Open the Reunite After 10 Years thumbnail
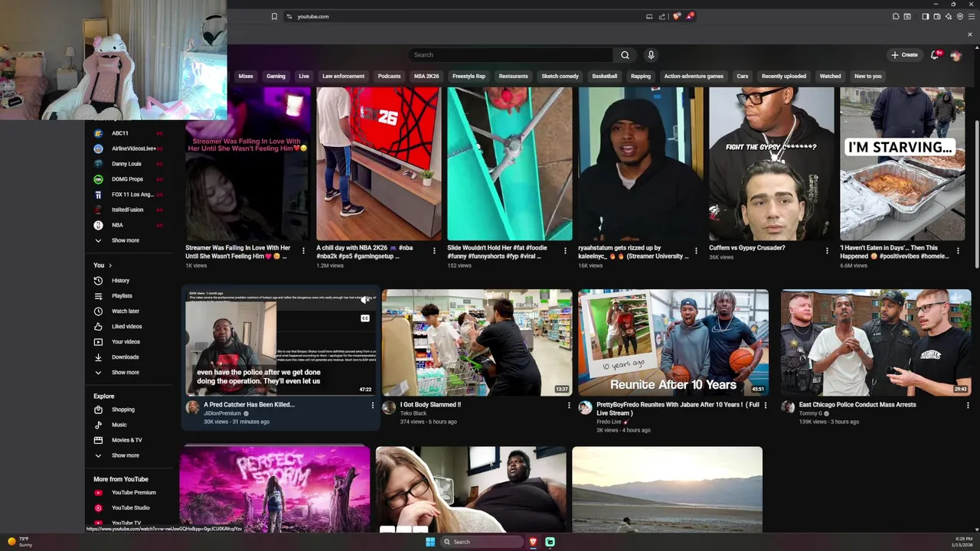The width and height of the screenshot is (980, 551). click(x=673, y=343)
